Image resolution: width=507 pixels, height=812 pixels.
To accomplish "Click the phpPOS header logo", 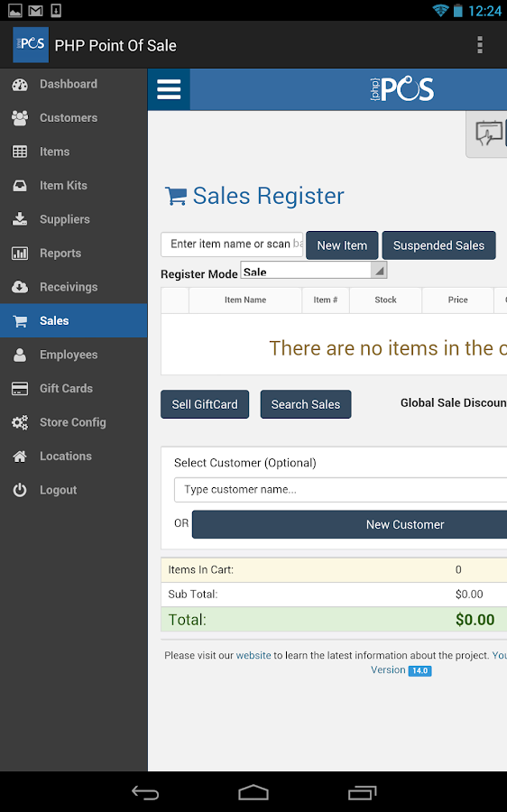I will [x=401, y=89].
